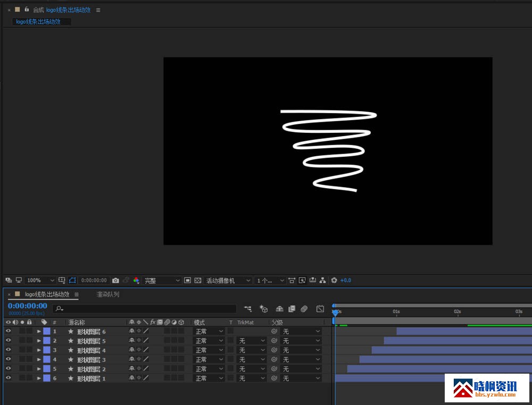
Task: Show channel and color management icon
Action: (x=136, y=280)
